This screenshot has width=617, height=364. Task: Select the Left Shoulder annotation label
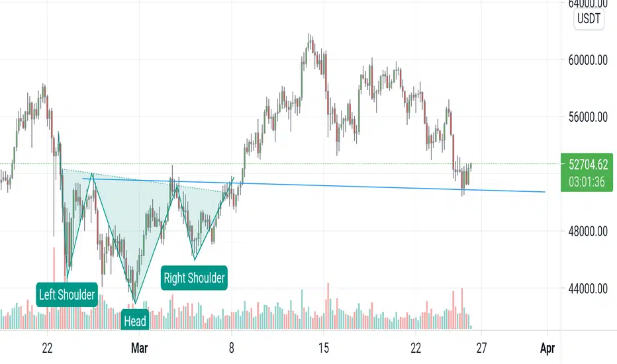point(67,295)
